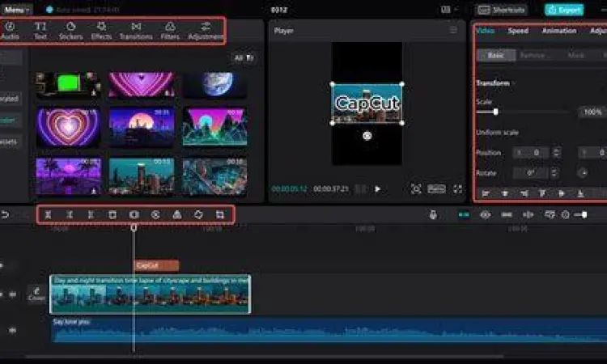Adjust the Scale slider handle
The height and width of the screenshot is (364, 607).
[495, 112]
